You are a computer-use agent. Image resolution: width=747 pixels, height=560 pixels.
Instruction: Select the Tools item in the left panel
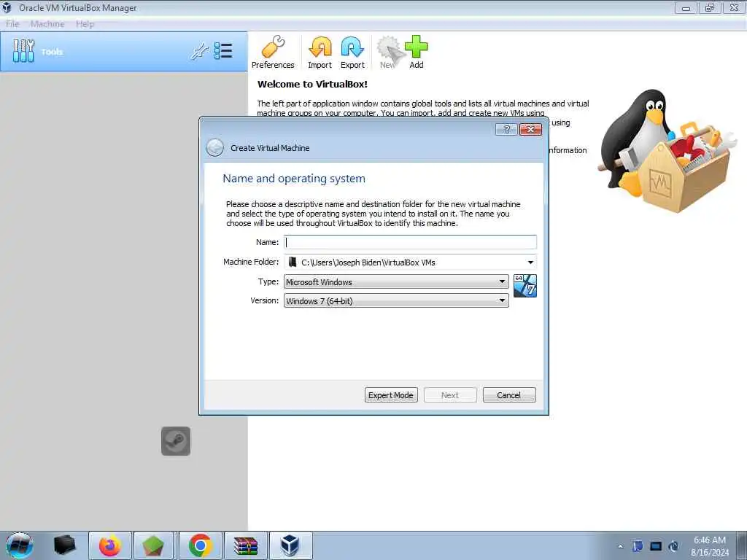point(124,52)
